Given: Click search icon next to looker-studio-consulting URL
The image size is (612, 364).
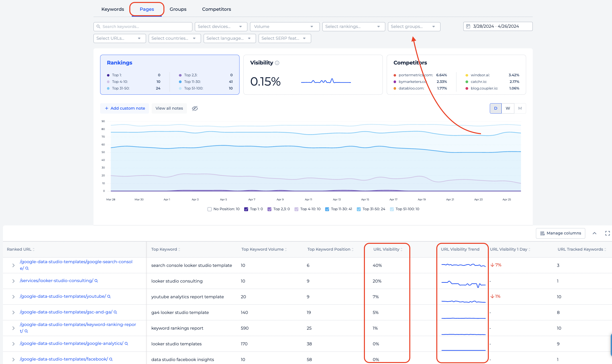Looking at the screenshot, I should pos(96,281).
